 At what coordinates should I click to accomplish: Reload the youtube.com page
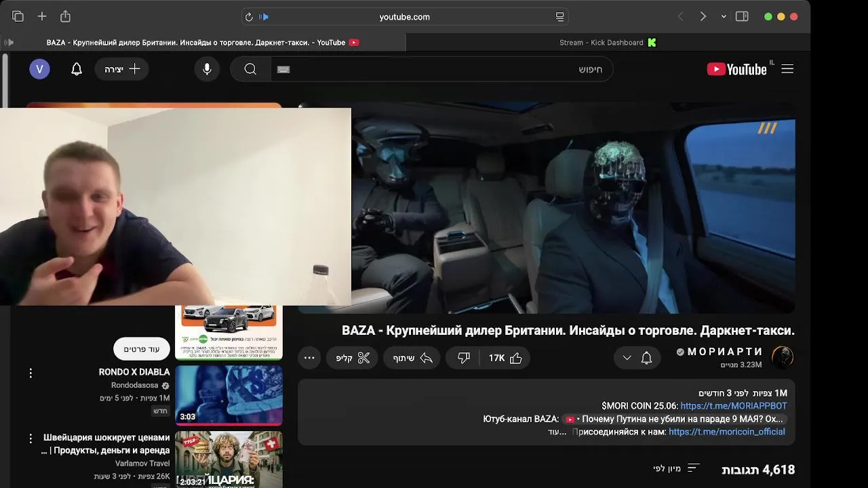(249, 17)
